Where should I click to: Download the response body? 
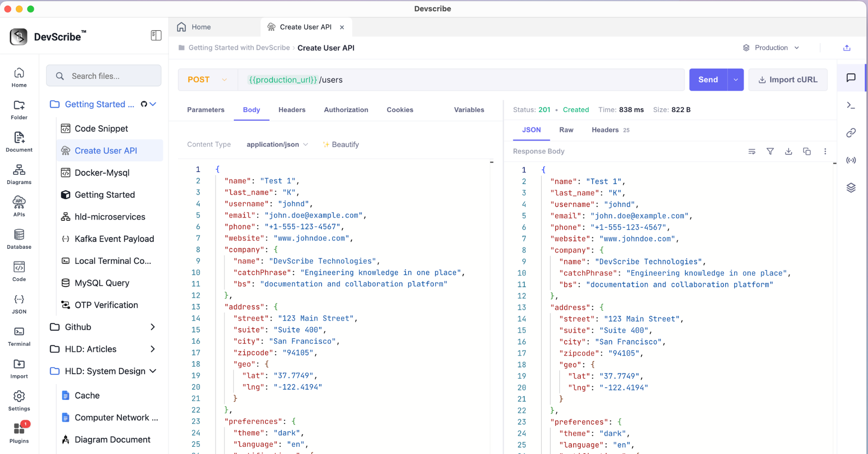pyautogui.click(x=788, y=152)
